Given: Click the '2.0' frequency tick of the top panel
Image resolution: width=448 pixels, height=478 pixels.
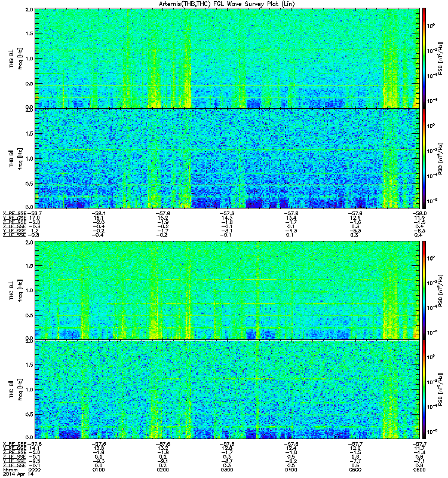Looking at the screenshot, I should (29, 10).
